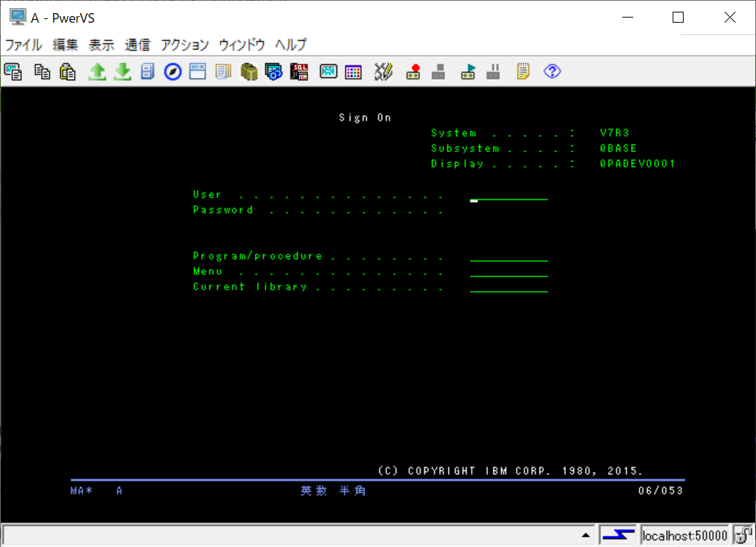The image size is (756, 547).
Task: Play macro using green arrow icon
Action: click(x=468, y=72)
